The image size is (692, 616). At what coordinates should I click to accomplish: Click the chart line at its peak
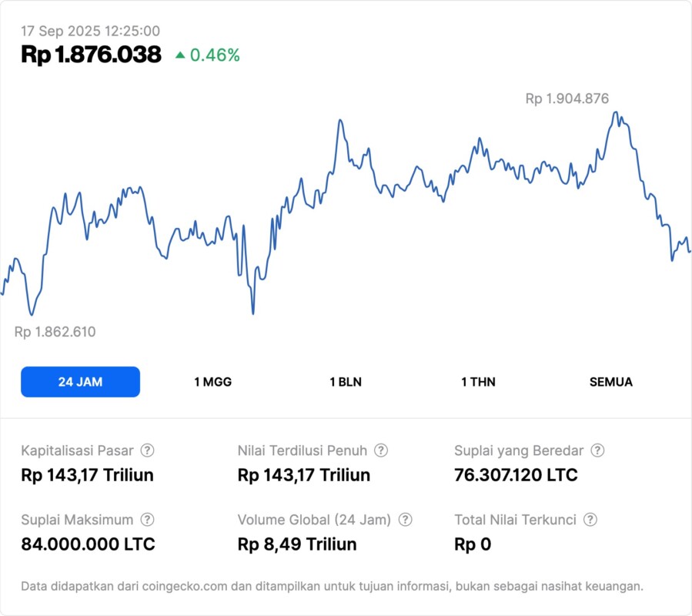[x=615, y=113]
